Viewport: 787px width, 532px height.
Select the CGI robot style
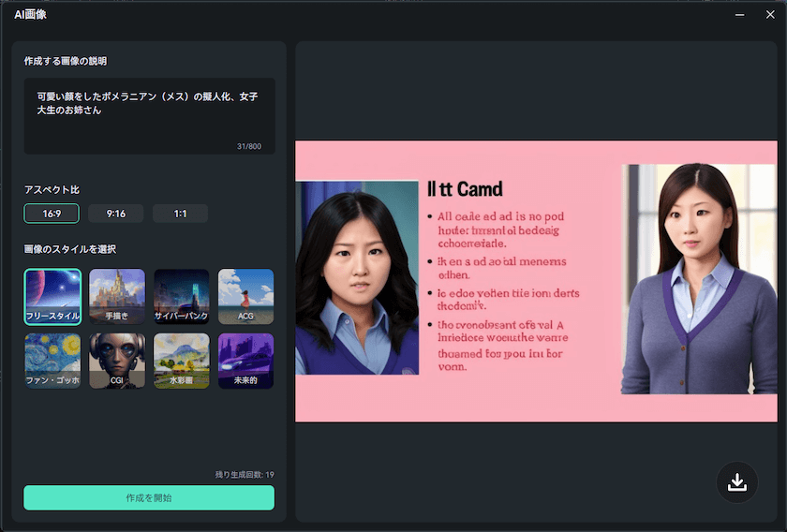click(117, 361)
